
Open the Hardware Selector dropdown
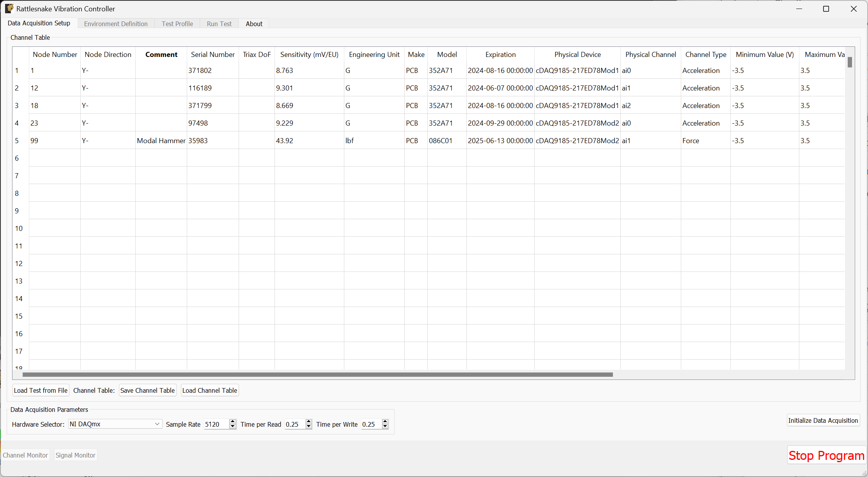click(115, 424)
